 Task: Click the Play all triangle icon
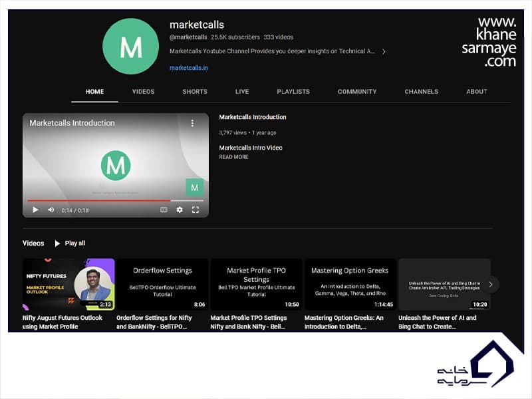(x=57, y=243)
